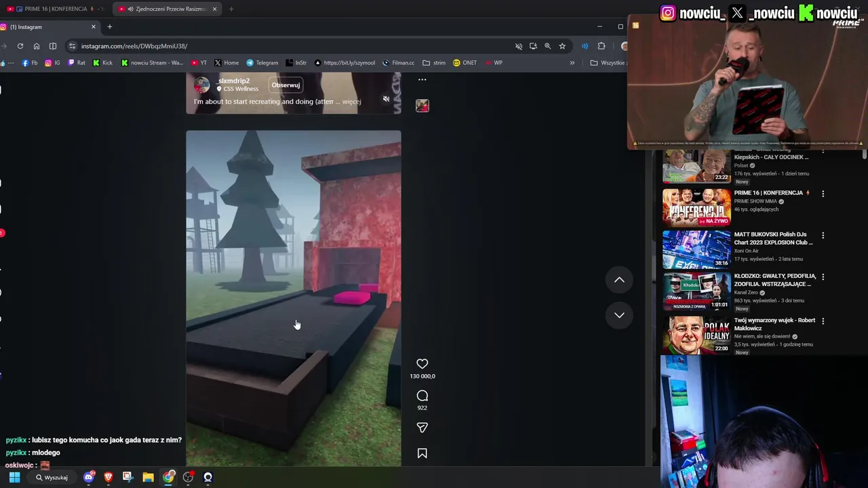Open the Fb bookmark
This screenshot has height=488, width=868.
(x=30, y=63)
